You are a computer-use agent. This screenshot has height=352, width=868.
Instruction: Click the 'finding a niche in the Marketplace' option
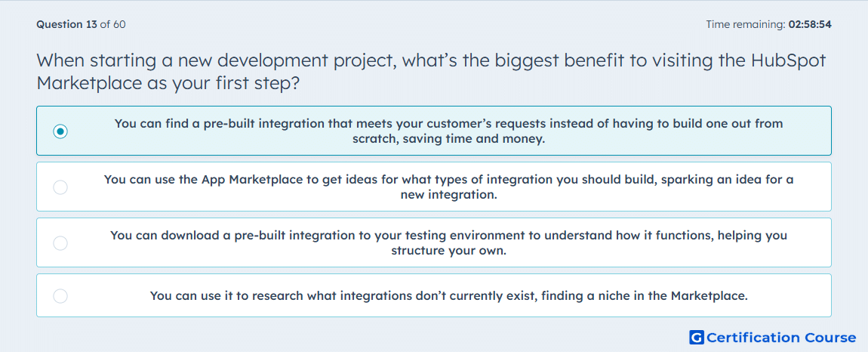click(x=434, y=295)
